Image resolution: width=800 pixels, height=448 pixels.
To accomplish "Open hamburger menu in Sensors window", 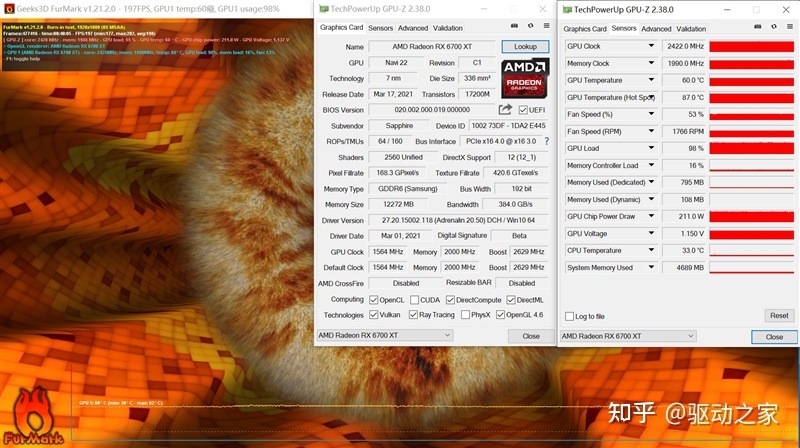I will (790, 27).
